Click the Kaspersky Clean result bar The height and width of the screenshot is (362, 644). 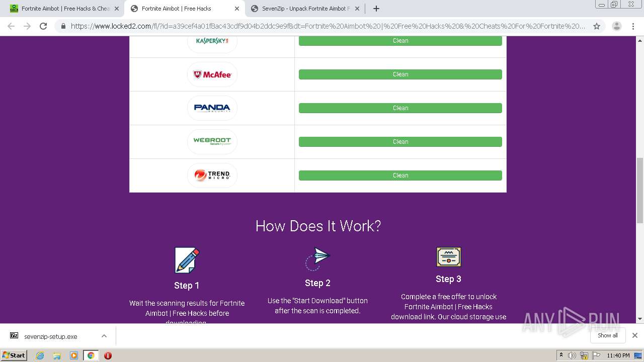point(400,41)
